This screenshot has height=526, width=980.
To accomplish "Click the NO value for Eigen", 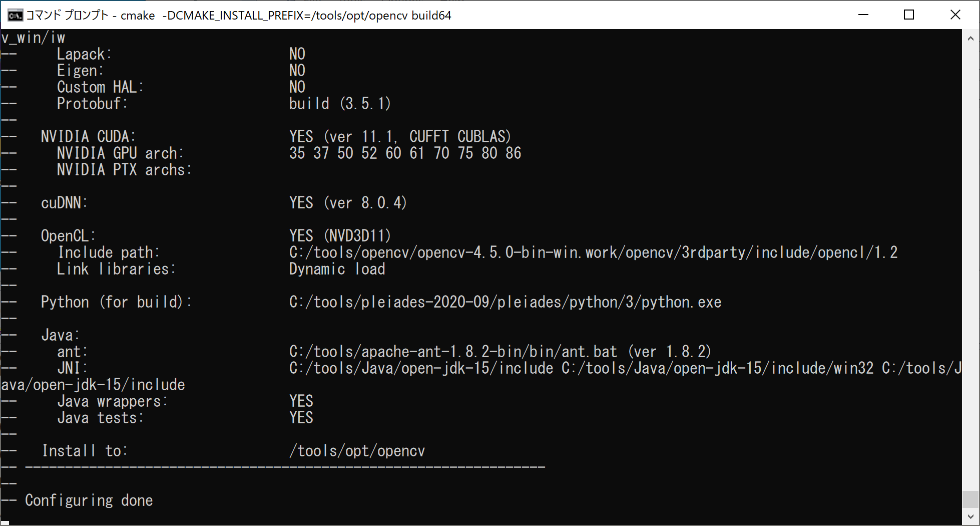I will pos(297,71).
